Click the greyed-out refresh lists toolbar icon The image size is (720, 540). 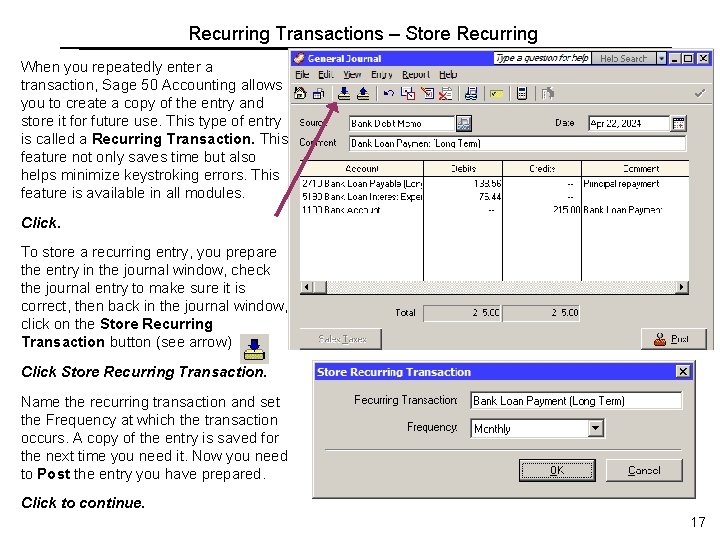tap(547, 94)
